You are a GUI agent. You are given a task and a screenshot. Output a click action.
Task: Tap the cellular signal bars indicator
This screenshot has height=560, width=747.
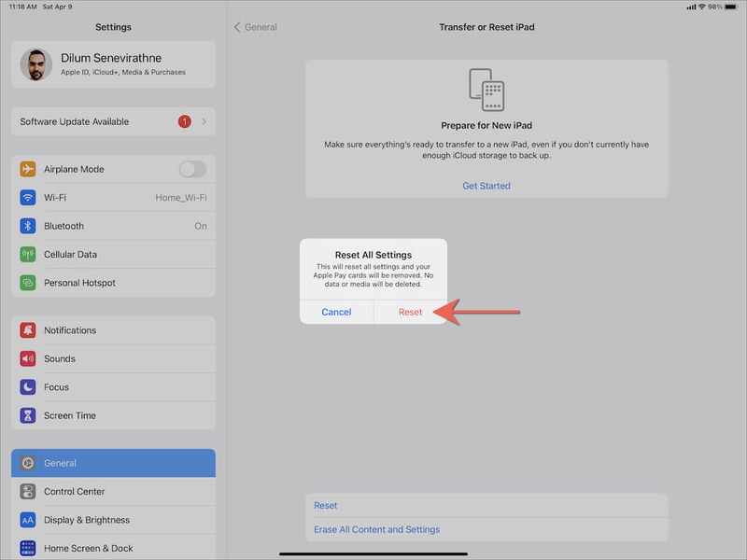coord(691,7)
